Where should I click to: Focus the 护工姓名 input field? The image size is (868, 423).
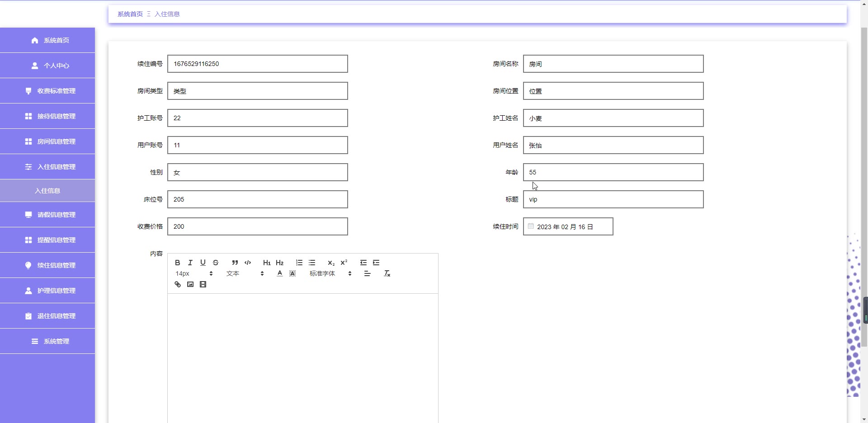click(x=613, y=118)
